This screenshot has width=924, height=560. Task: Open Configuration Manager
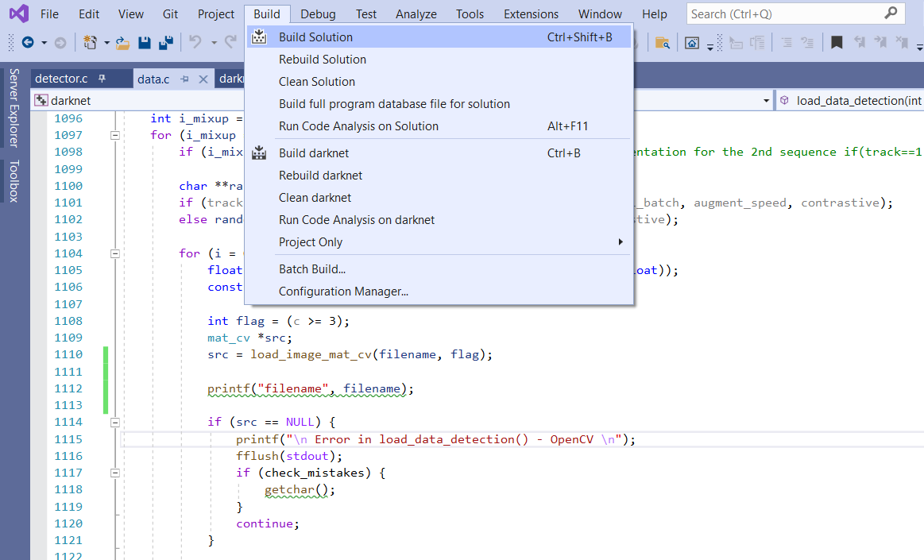(439, 292)
